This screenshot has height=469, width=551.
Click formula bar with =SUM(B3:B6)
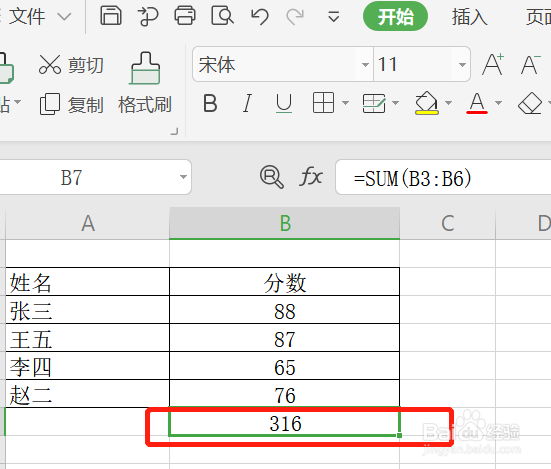point(443,177)
